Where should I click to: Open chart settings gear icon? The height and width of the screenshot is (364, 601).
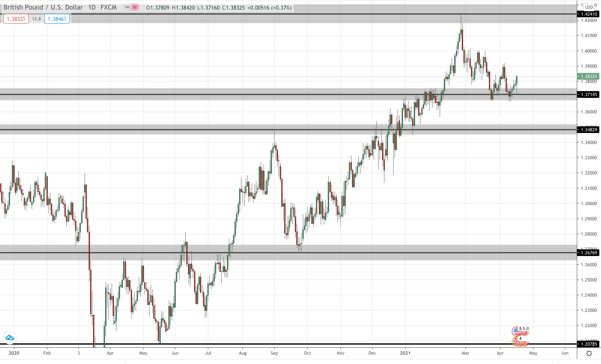589,353
